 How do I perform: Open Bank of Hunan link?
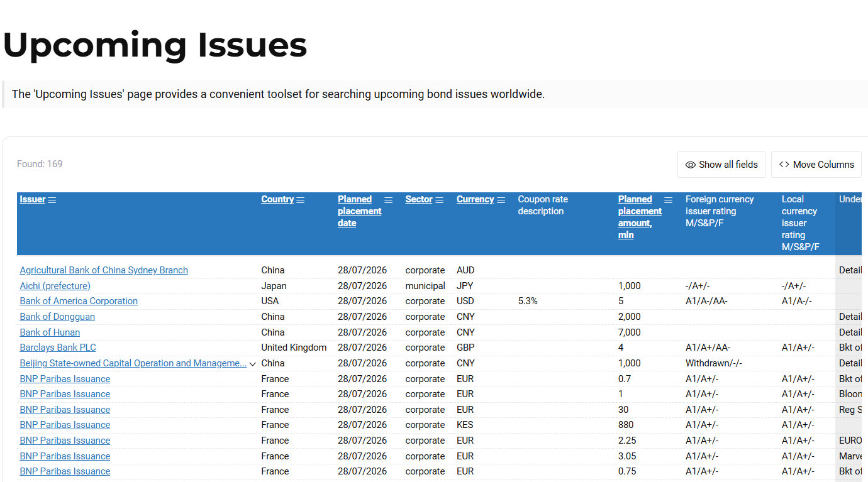pos(50,332)
